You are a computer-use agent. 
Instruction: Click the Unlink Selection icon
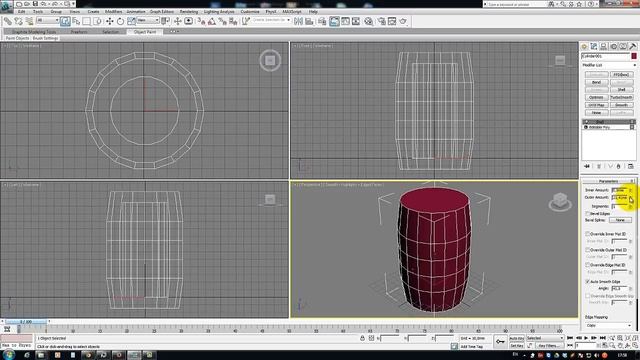coord(18,21)
